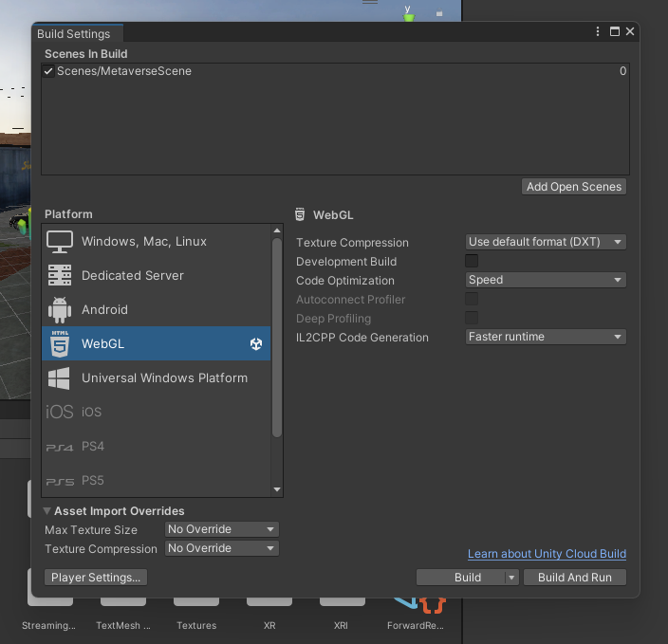The height and width of the screenshot is (644, 668).
Task: Open Build button dropdown arrow
Action: 511,578
